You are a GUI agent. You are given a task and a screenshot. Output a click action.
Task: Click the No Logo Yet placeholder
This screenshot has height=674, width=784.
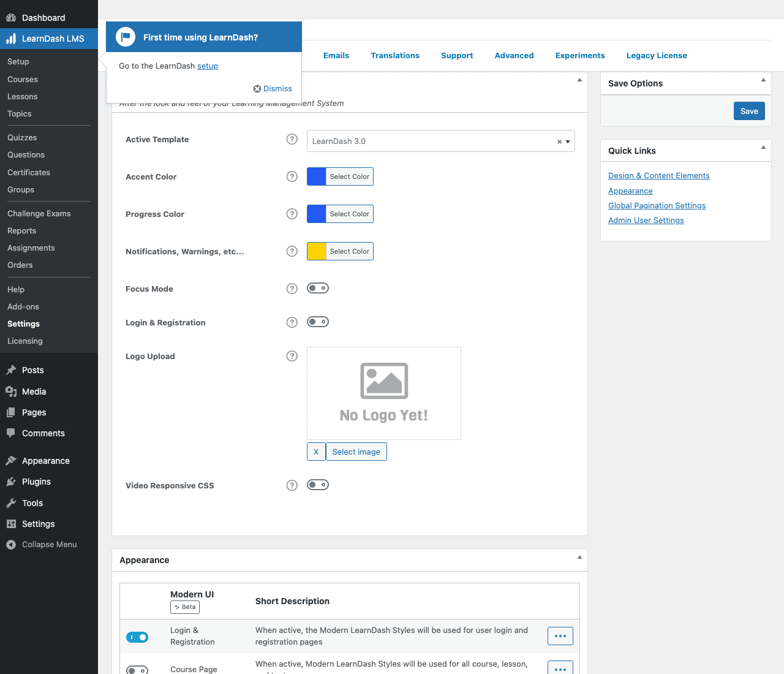[384, 393]
